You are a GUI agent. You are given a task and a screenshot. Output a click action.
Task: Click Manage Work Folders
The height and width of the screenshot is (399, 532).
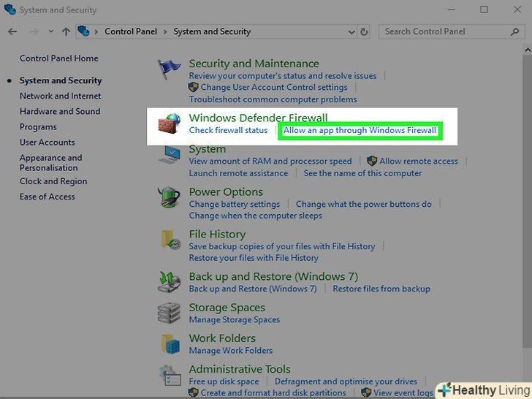[x=231, y=351]
